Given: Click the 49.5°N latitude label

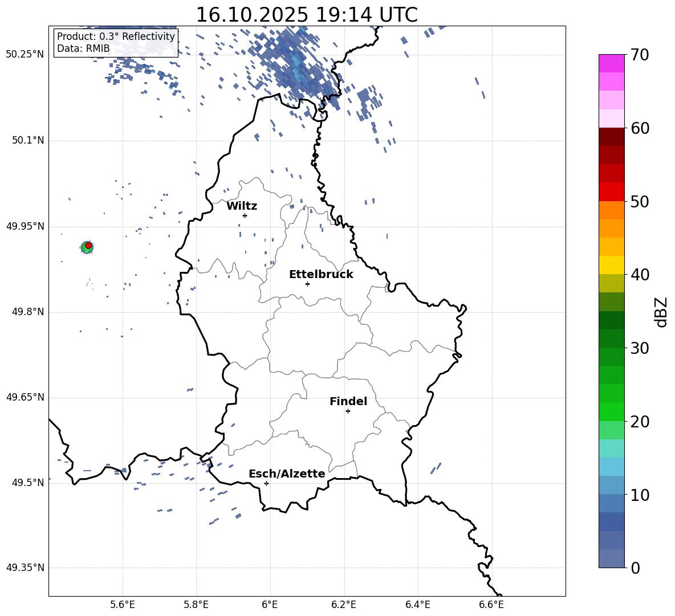Looking at the screenshot, I should (x=28, y=483).
